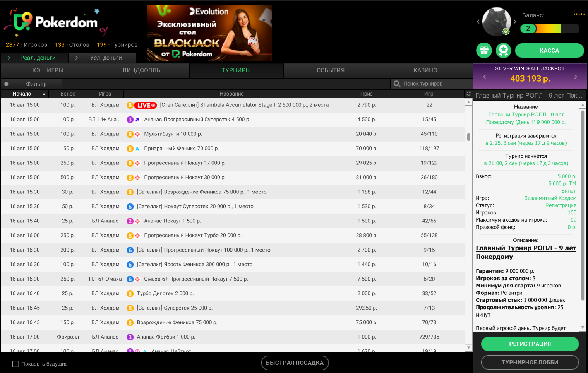Sort by Название column header

(231, 94)
